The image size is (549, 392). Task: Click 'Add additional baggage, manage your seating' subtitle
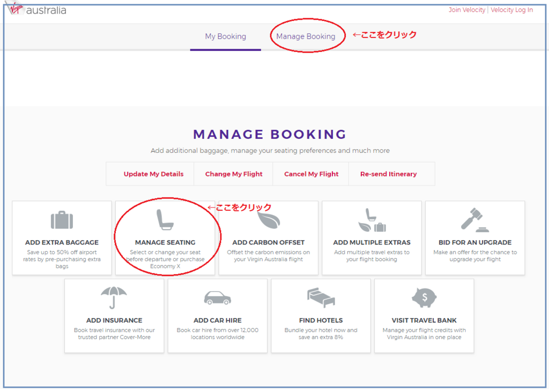[x=270, y=151]
